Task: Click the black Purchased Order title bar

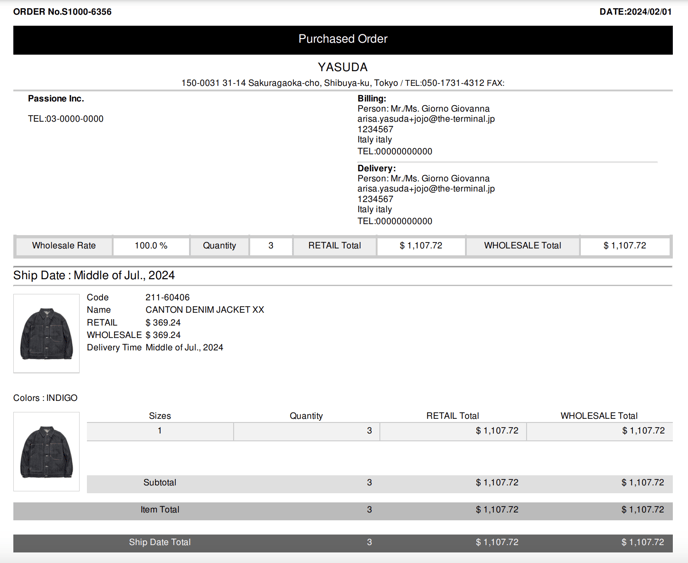Action: (x=343, y=39)
